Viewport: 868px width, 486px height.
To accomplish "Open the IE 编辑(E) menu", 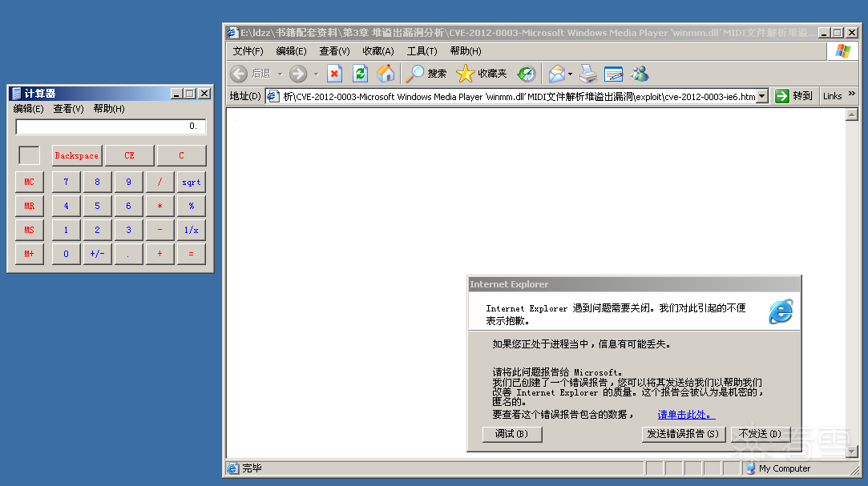I will point(291,51).
